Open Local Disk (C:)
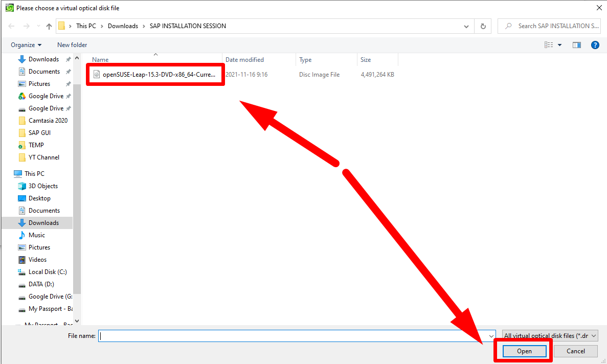 click(x=48, y=272)
